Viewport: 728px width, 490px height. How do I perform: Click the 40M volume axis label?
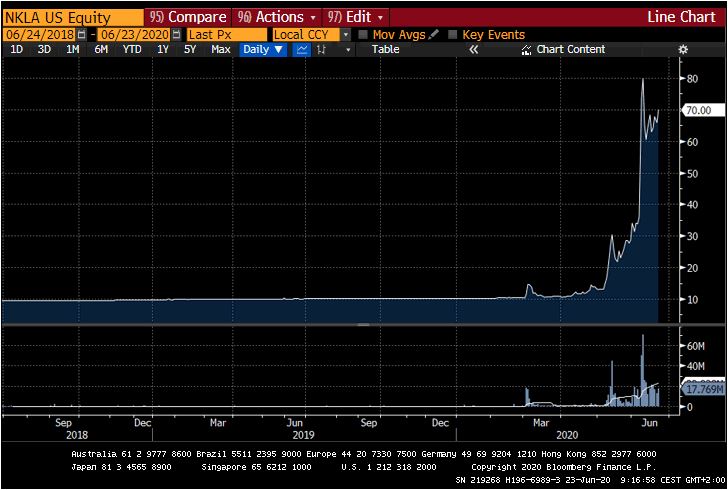[696, 366]
